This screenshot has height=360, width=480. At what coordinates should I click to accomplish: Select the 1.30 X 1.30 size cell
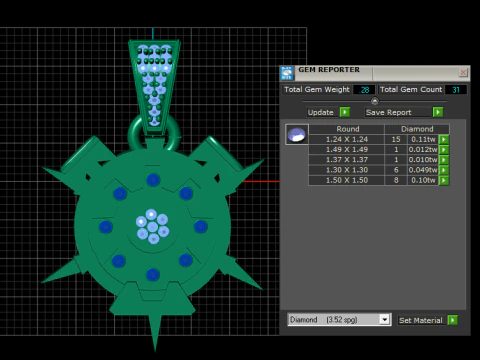click(x=347, y=170)
